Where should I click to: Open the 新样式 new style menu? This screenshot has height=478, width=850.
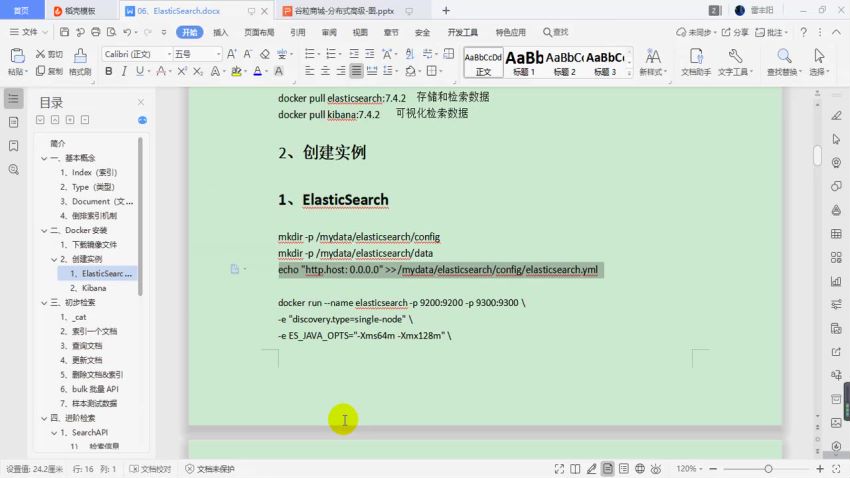[x=653, y=62]
